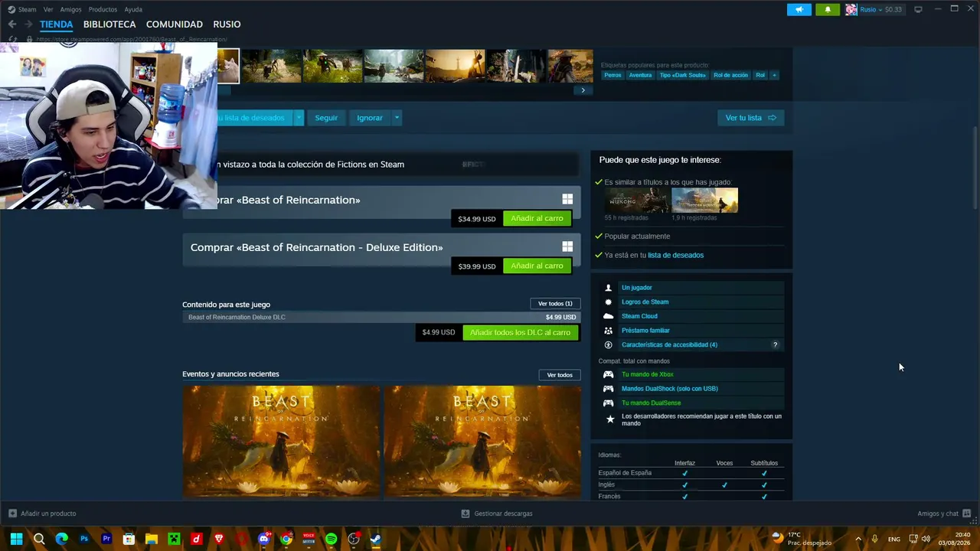Select the Aventura tag

tap(640, 75)
